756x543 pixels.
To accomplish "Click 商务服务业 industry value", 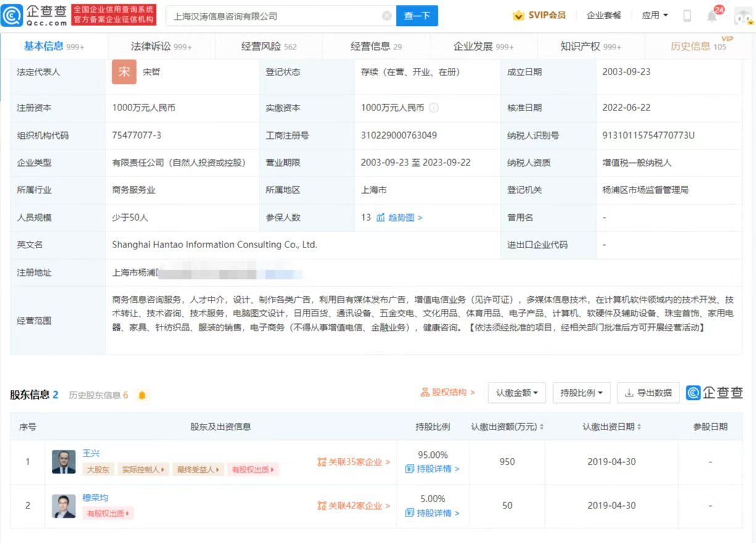I will coord(134,190).
